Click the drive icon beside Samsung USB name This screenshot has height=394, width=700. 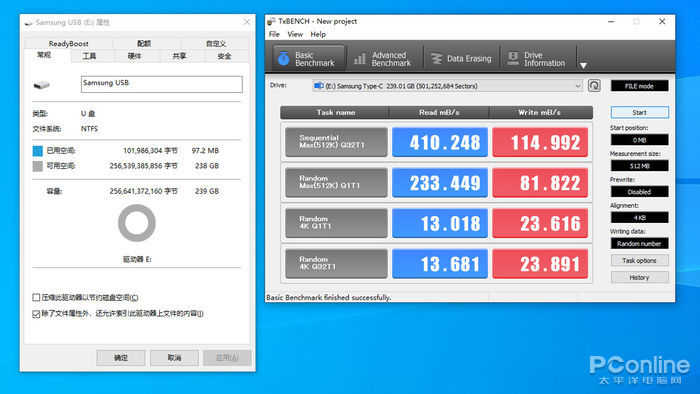click(x=42, y=85)
